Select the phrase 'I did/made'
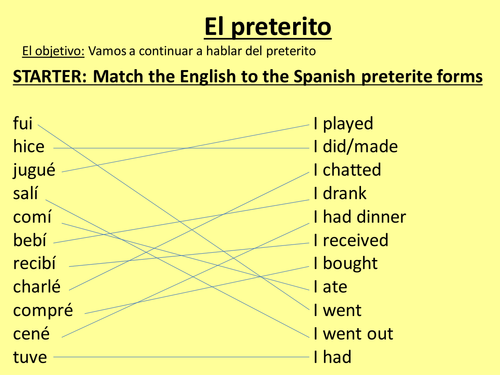This screenshot has height=375, width=500. pos(356,147)
